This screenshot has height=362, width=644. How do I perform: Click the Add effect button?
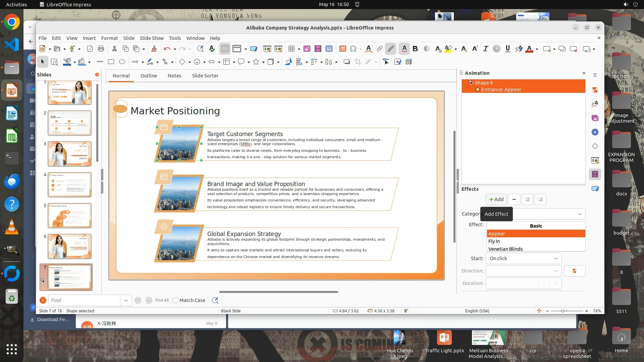point(496,199)
